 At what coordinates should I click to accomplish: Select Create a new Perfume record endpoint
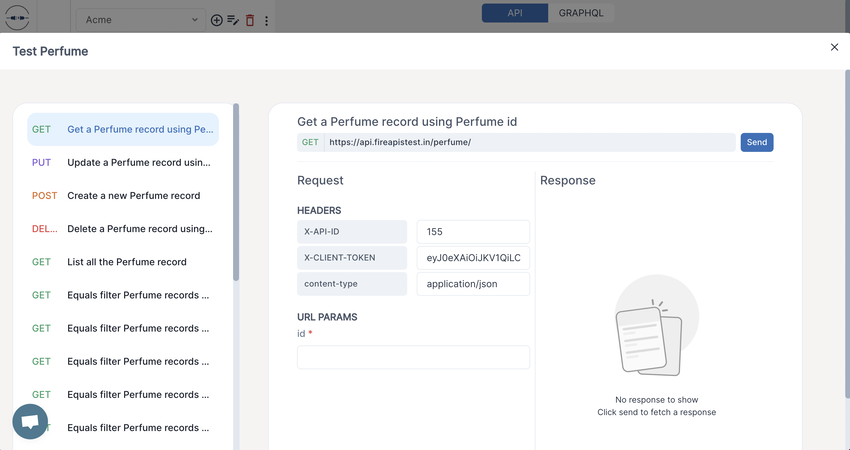[123, 196]
